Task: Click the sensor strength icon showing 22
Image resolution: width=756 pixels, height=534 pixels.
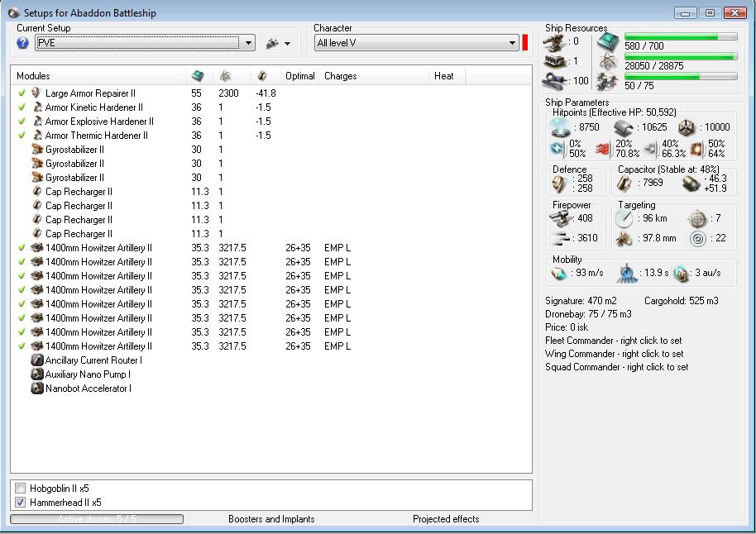Action: (x=697, y=239)
